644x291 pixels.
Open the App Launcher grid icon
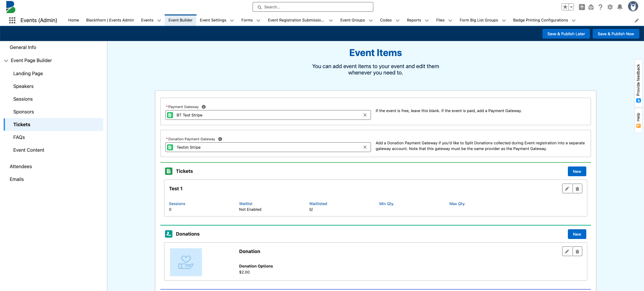(12, 20)
